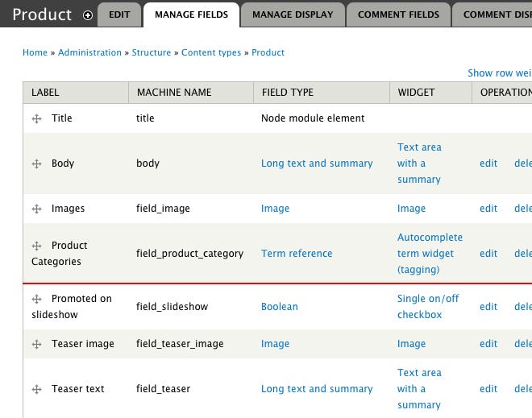The width and height of the screenshot is (532, 418).
Task: Click the Body row drag handle
Action: 36,163
